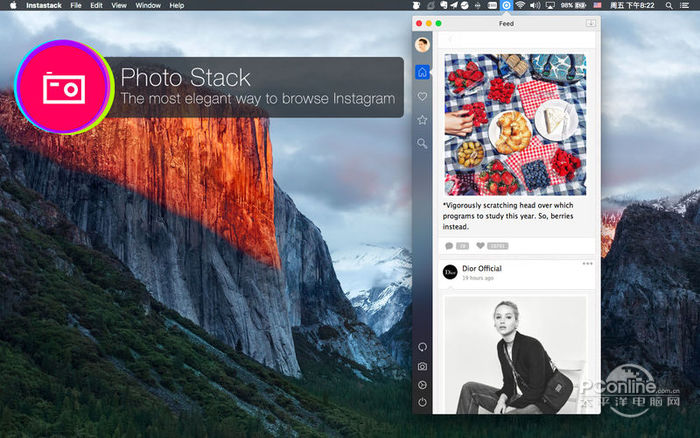Click the picnic berries photo
This screenshot has width=700, height=438.
click(x=515, y=125)
